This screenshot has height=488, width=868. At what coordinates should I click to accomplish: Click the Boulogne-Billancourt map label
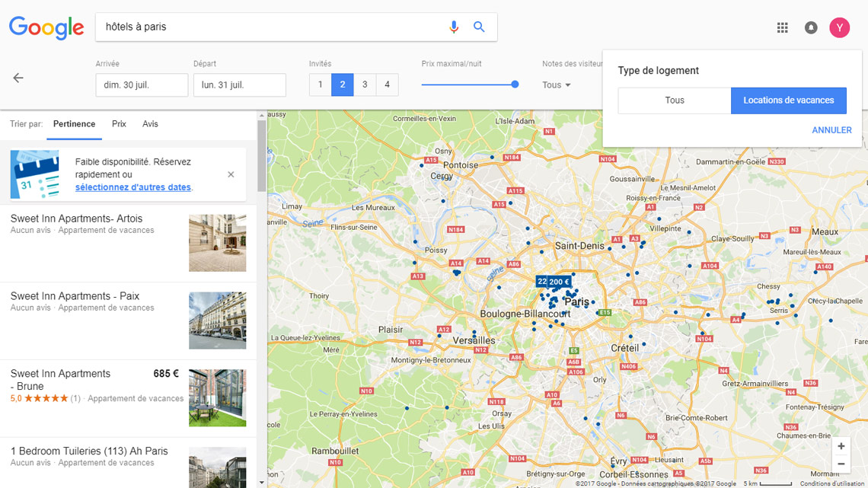525,314
